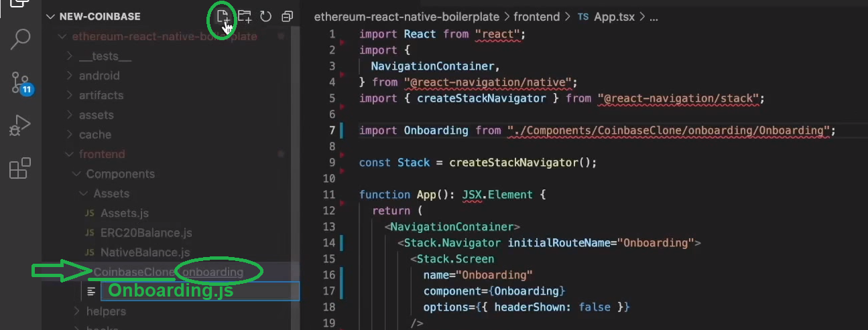Expand the artifacts folder
The width and height of the screenshot is (868, 330).
(101, 95)
